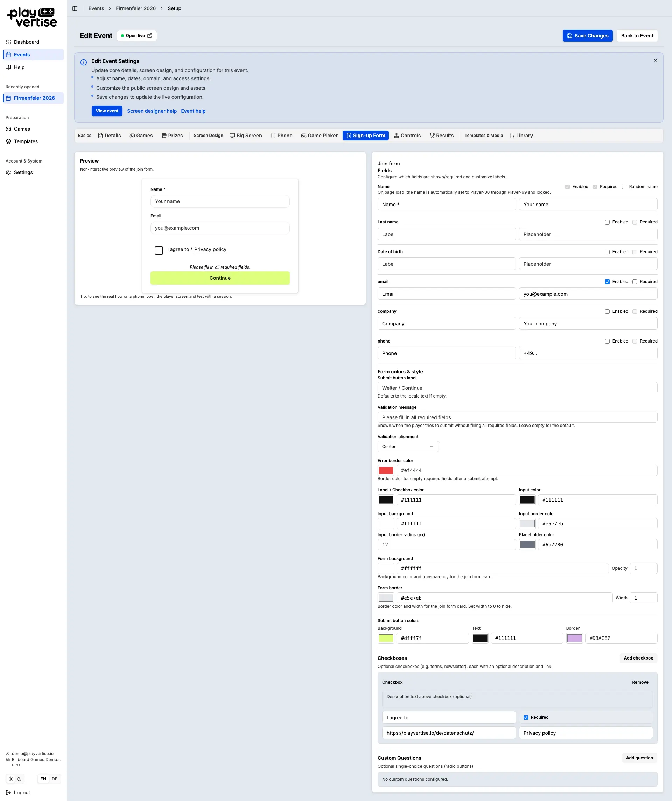Open the Placeholder color swatch
The width and height of the screenshot is (672, 801).
(527, 545)
